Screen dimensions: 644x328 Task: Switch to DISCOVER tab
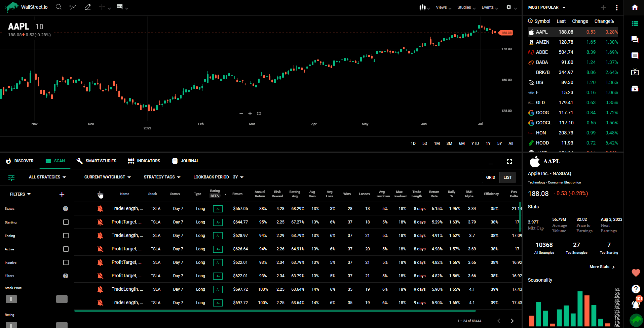coord(20,161)
